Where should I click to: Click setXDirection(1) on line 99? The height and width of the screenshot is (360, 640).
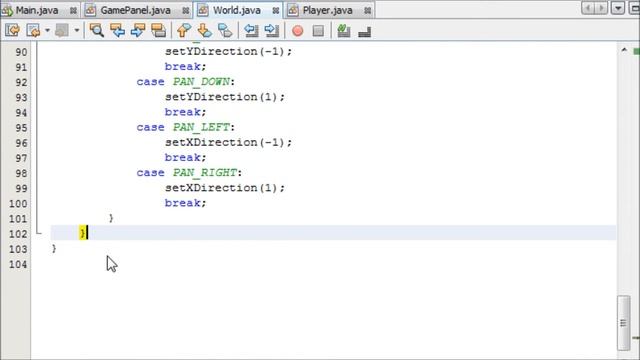(x=224, y=188)
